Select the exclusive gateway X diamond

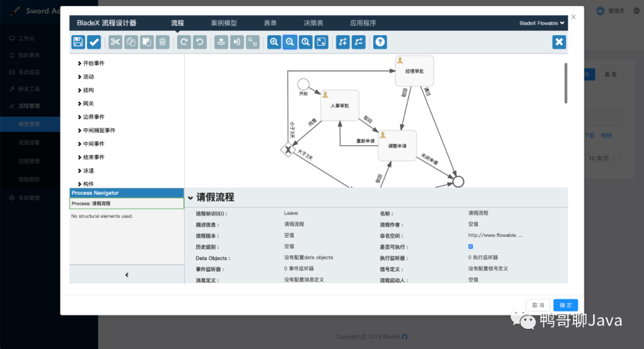pos(288,150)
